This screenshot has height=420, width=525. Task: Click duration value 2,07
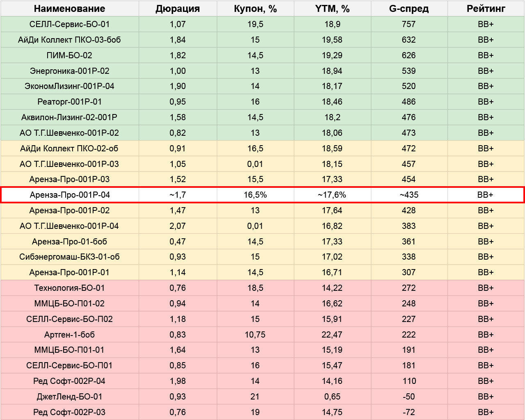click(x=178, y=226)
